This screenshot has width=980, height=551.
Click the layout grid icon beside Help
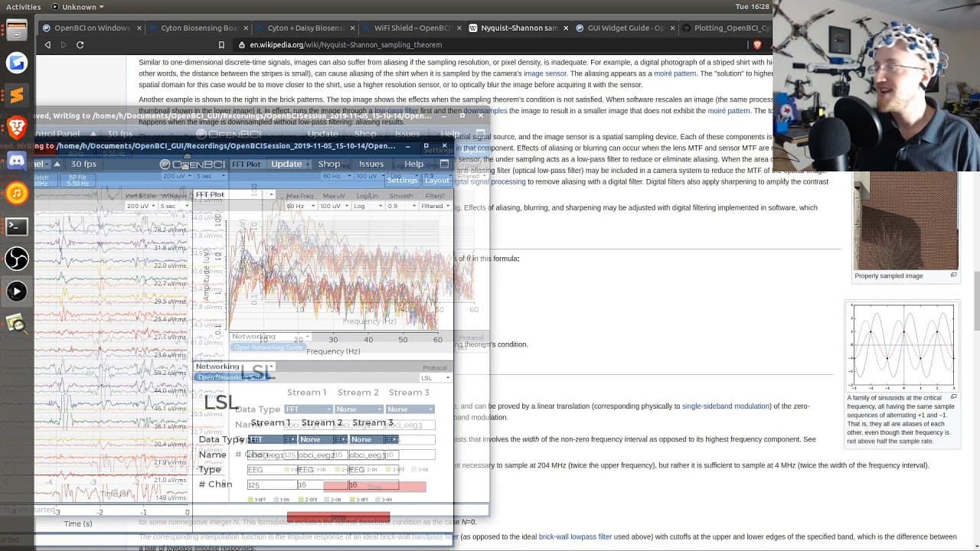[444, 164]
